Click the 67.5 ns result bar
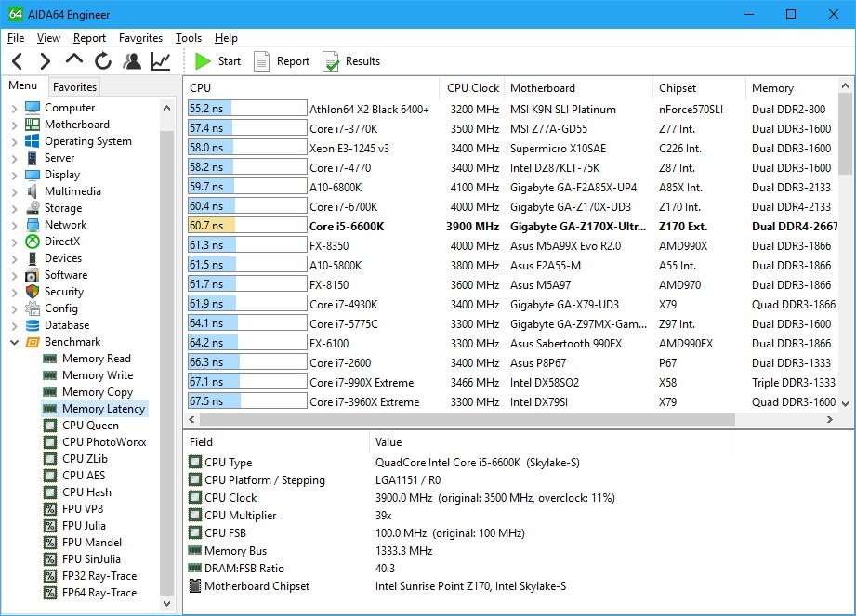856x616 pixels. point(247,401)
